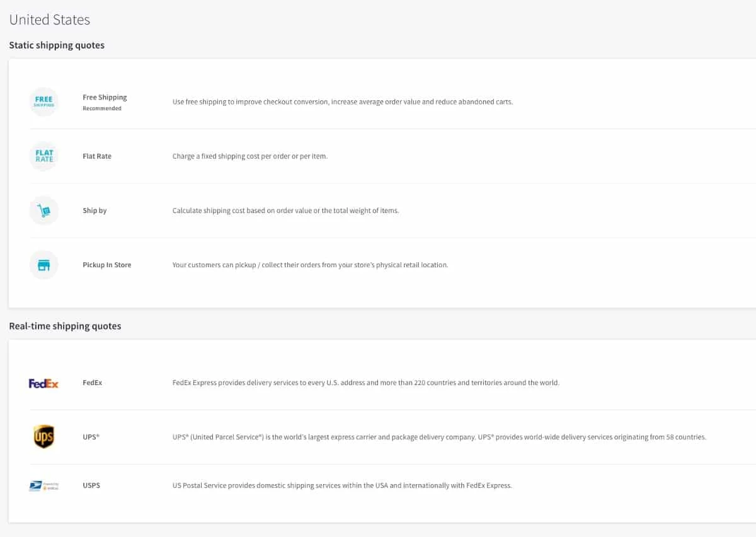Select the Pickup In Store label
756x537 pixels.
[107, 265]
